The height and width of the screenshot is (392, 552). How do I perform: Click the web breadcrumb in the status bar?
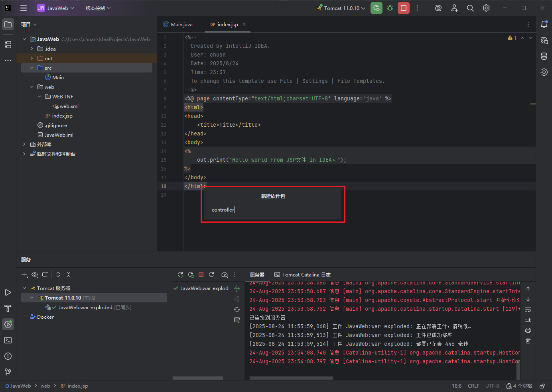(45, 386)
